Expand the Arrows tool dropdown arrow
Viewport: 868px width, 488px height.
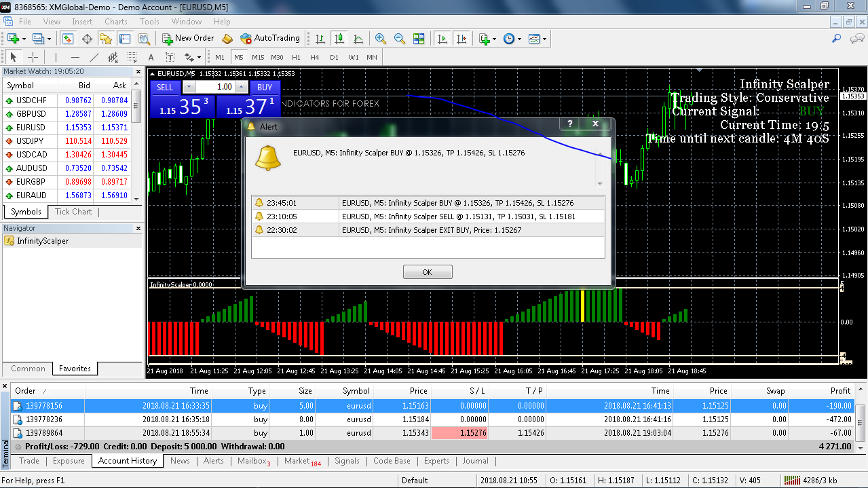[200, 57]
